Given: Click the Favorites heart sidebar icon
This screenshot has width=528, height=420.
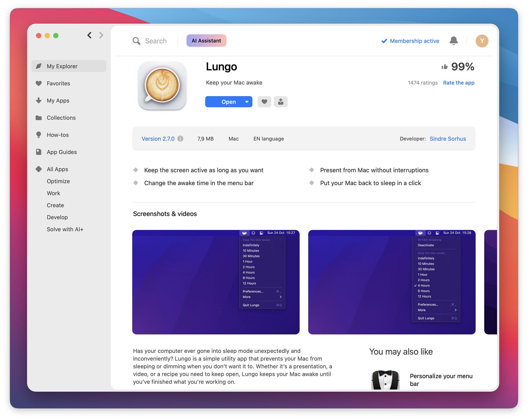Looking at the screenshot, I should (x=39, y=83).
